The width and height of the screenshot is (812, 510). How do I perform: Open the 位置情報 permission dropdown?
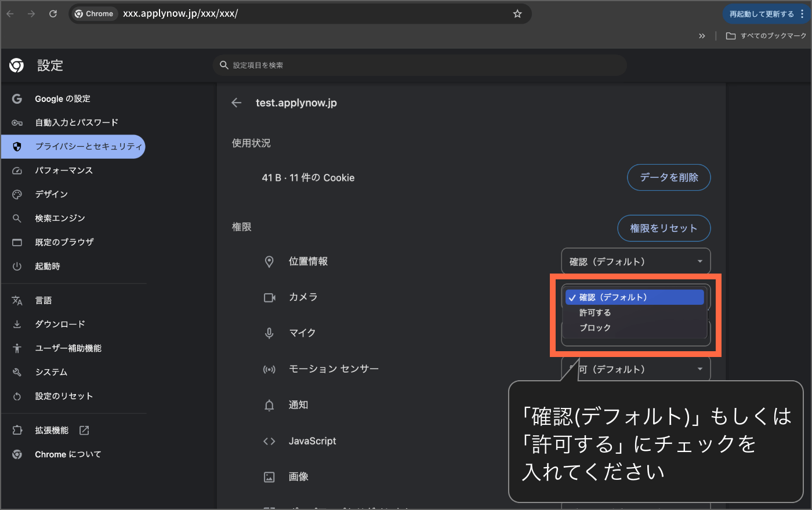click(x=636, y=261)
